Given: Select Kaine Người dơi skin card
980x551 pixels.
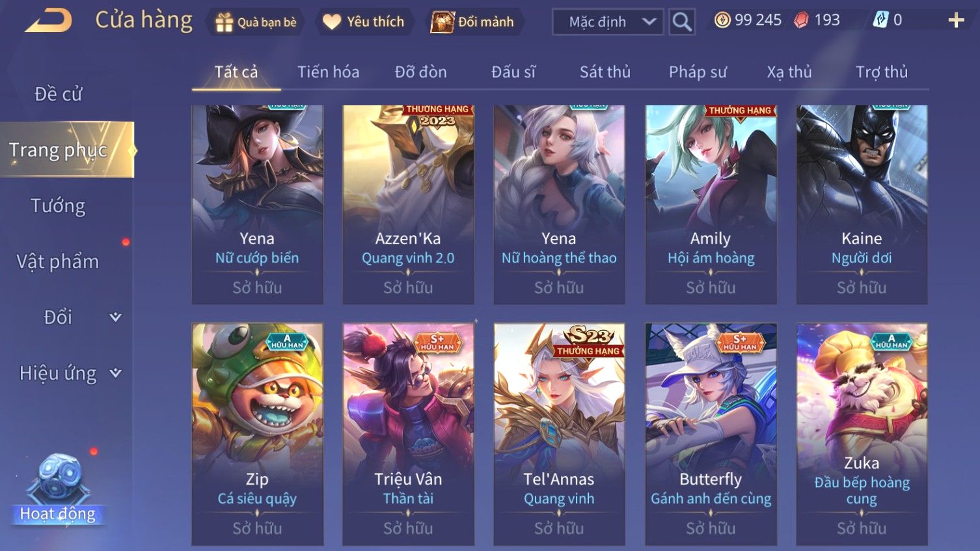Looking at the screenshot, I should [862, 205].
